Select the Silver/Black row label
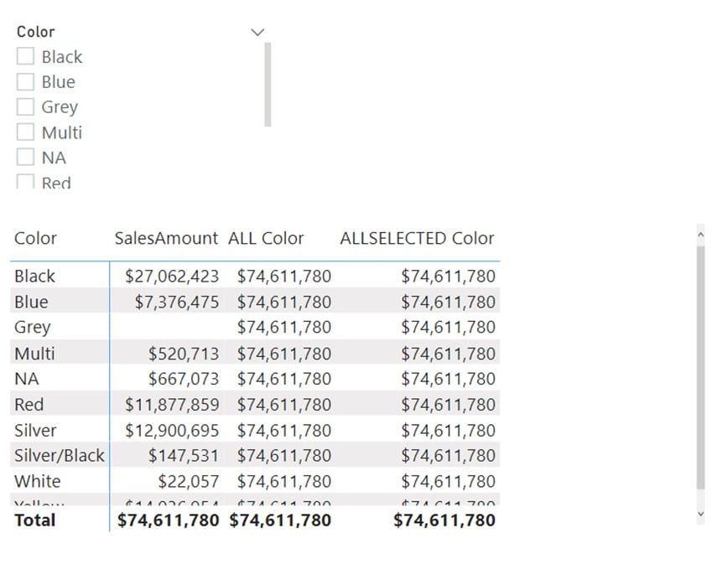 point(60,455)
